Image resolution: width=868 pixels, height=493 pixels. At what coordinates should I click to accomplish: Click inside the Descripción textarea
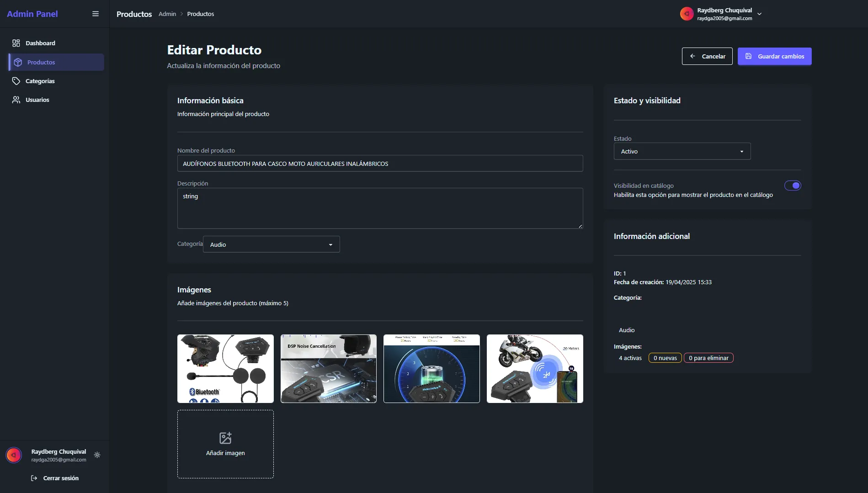click(x=379, y=208)
